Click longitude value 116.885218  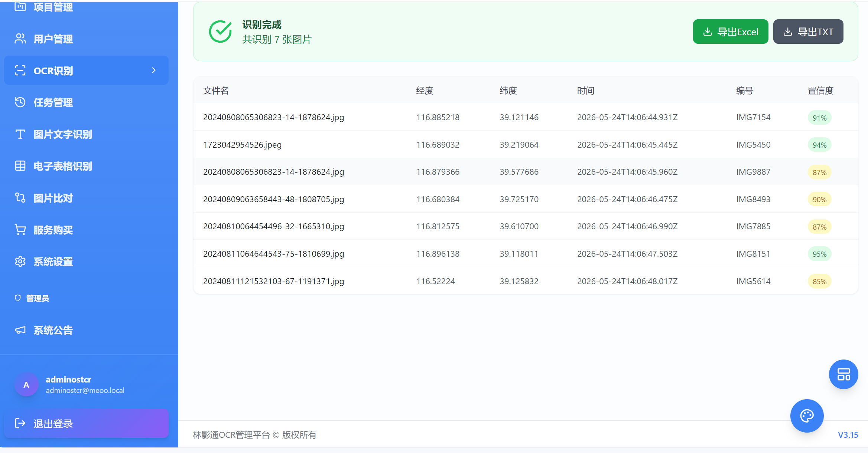pyautogui.click(x=438, y=117)
